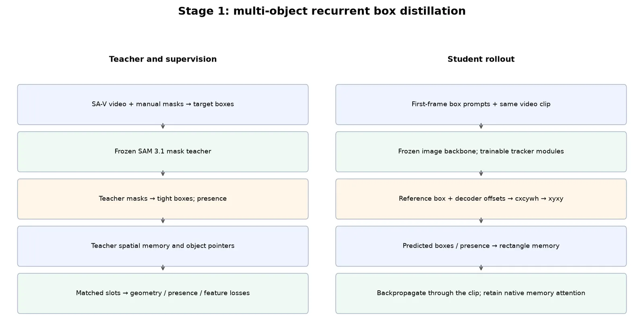Click Frozen image backbone trainable tracker box
644x322 pixels.
(x=481, y=152)
